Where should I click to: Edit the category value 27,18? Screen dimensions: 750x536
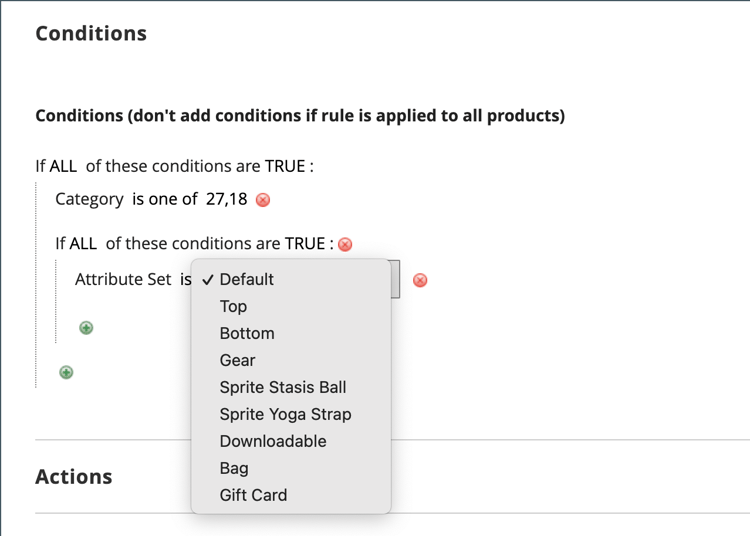226,199
